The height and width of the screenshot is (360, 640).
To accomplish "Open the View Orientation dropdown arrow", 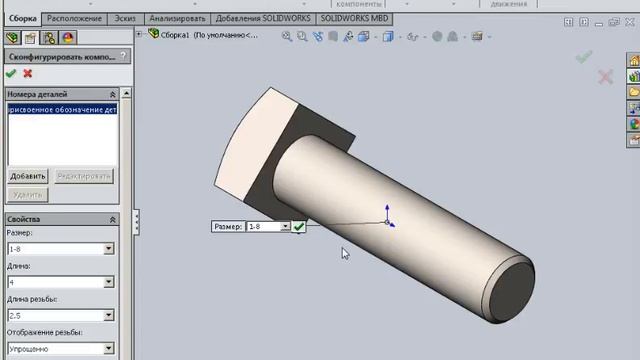I will coord(376,37).
